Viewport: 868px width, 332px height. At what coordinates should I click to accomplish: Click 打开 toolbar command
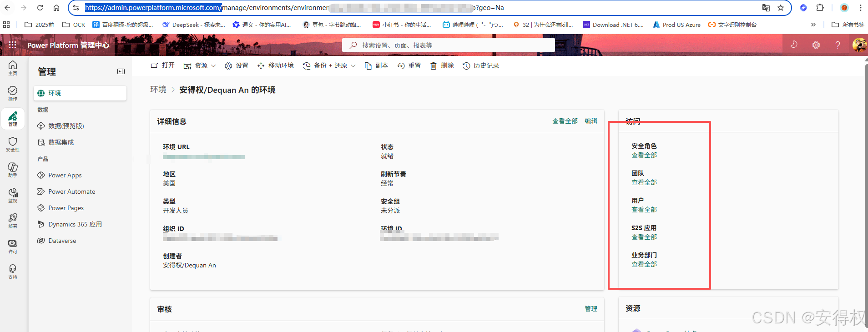click(x=162, y=65)
